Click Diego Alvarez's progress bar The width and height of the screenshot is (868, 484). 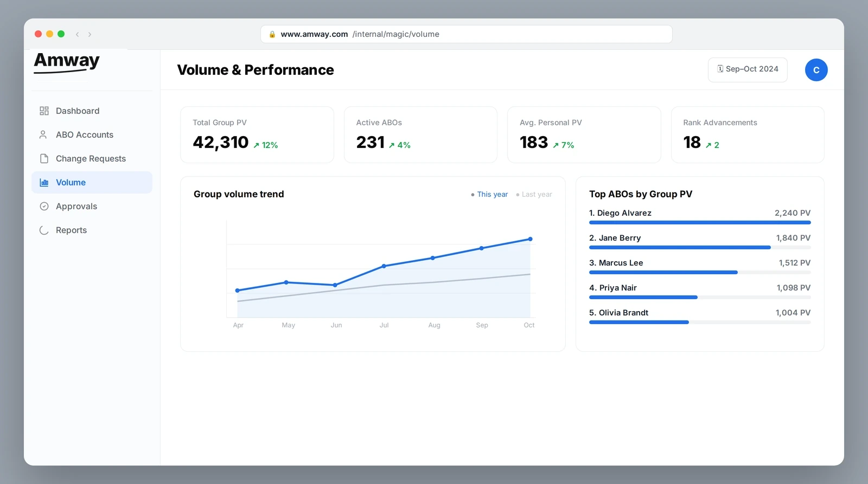click(700, 222)
